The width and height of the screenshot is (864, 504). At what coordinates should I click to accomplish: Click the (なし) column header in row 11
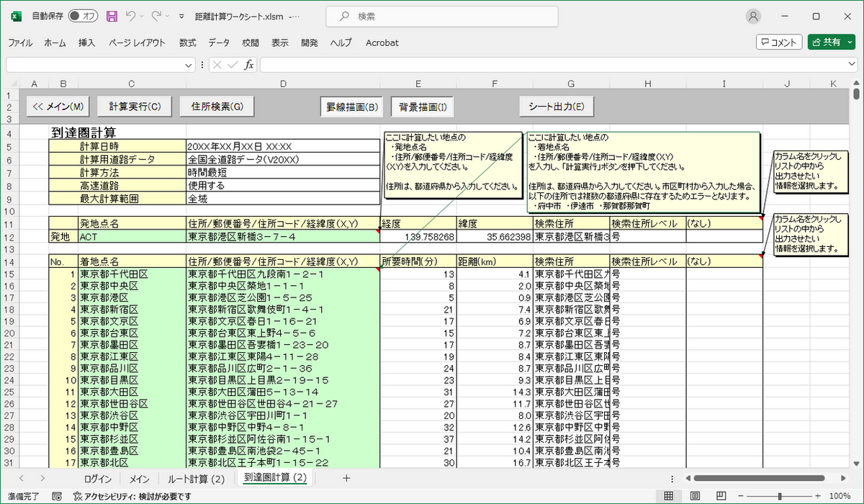point(724,223)
